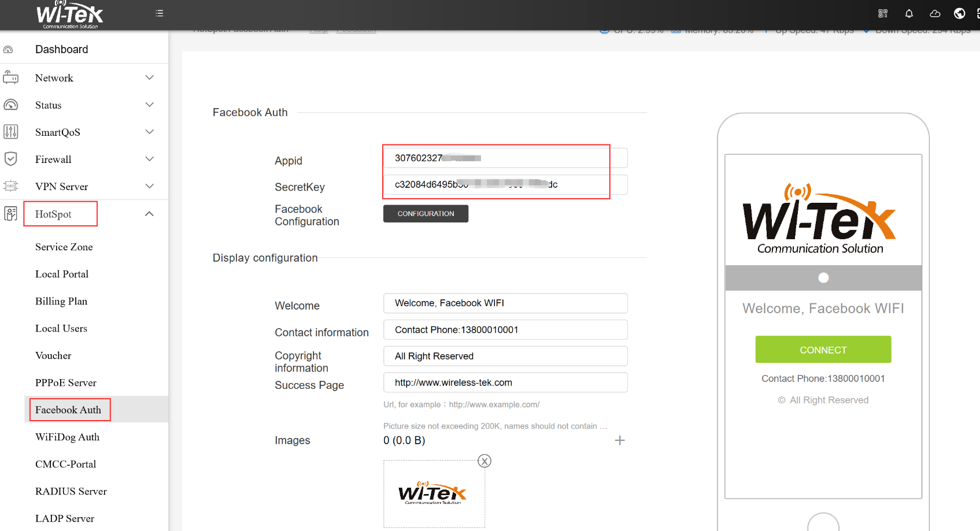980x531 pixels.
Task: Expand the VPN Server menu chevron
Action: coord(150,186)
